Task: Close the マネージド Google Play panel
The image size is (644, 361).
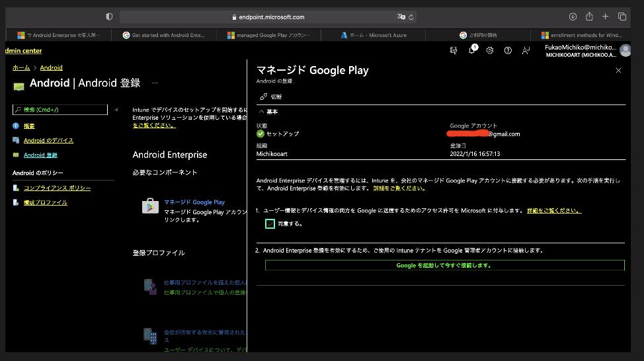Action: tap(618, 70)
